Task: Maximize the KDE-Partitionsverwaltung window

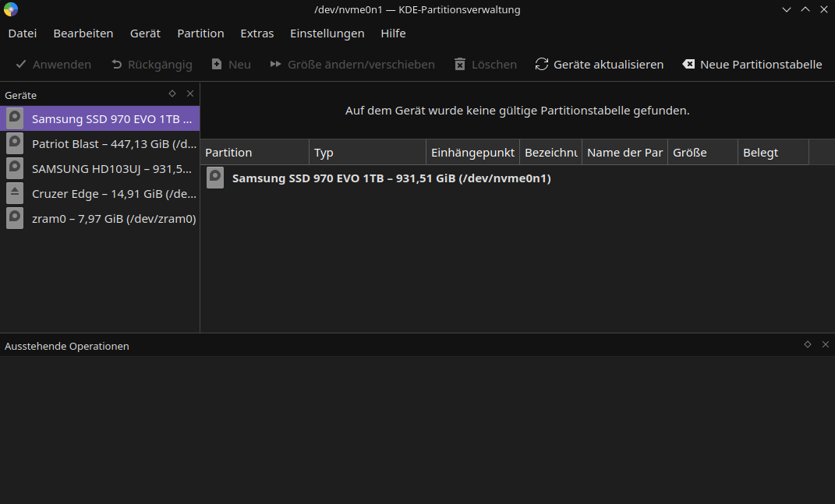Action: coord(805,9)
